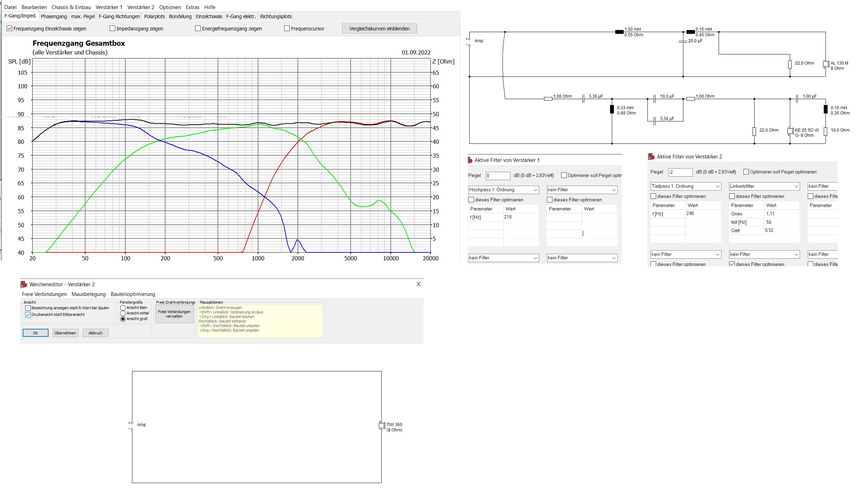The image size is (866, 504).
Task: Click the Verstärker 2 Pegel input field
Action: (x=680, y=172)
